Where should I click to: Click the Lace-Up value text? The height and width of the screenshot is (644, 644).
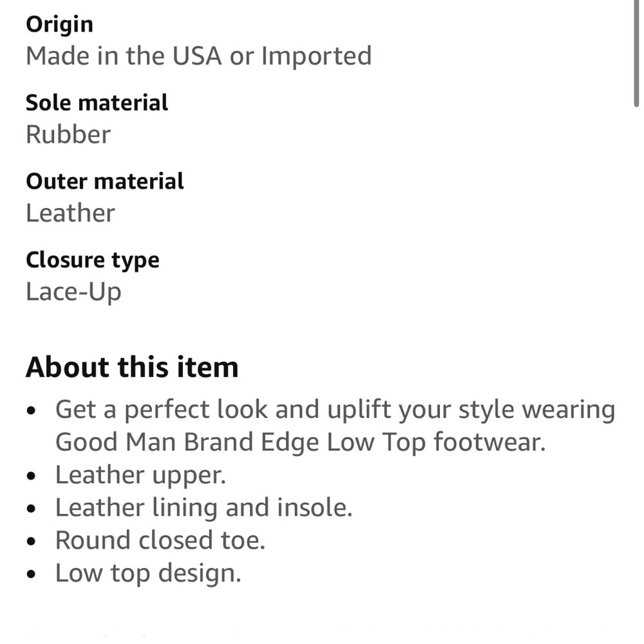(73, 292)
